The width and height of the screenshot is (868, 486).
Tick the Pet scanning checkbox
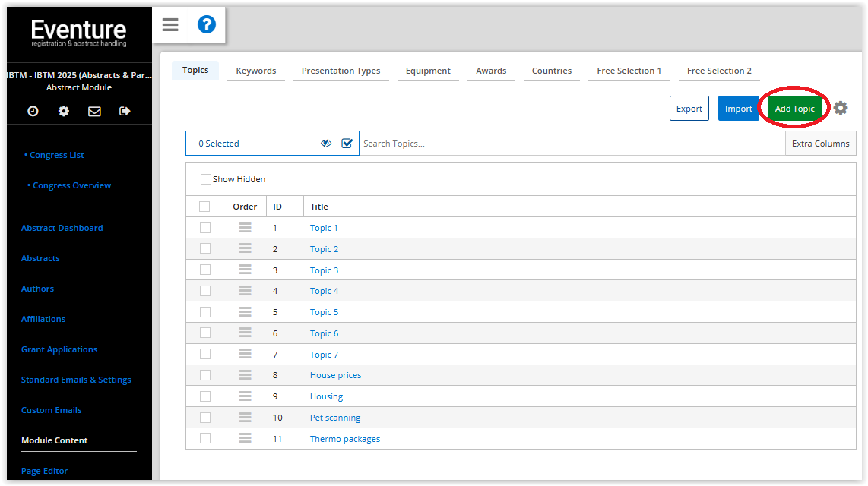tap(205, 418)
